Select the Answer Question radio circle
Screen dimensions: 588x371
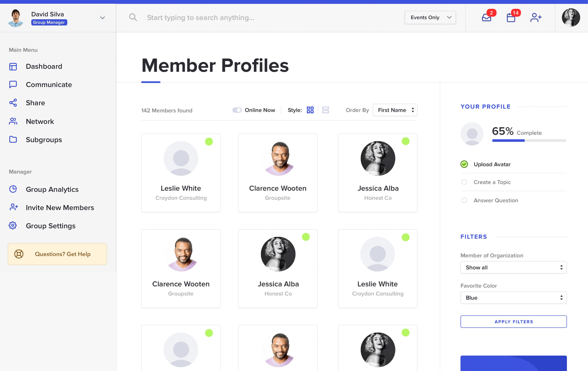coord(464,200)
